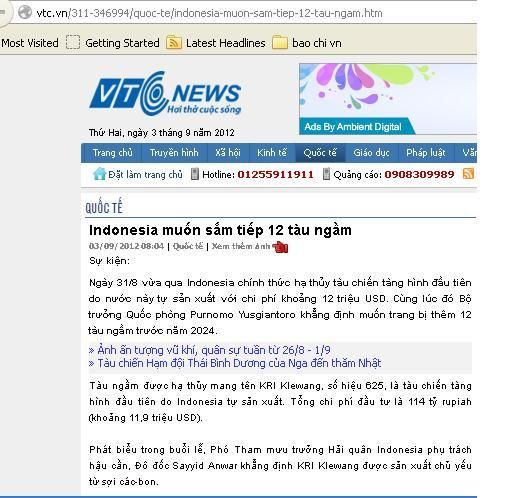Click the orange RSS feed icon
The height and width of the screenshot is (498, 512).
[x=468, y=174]
